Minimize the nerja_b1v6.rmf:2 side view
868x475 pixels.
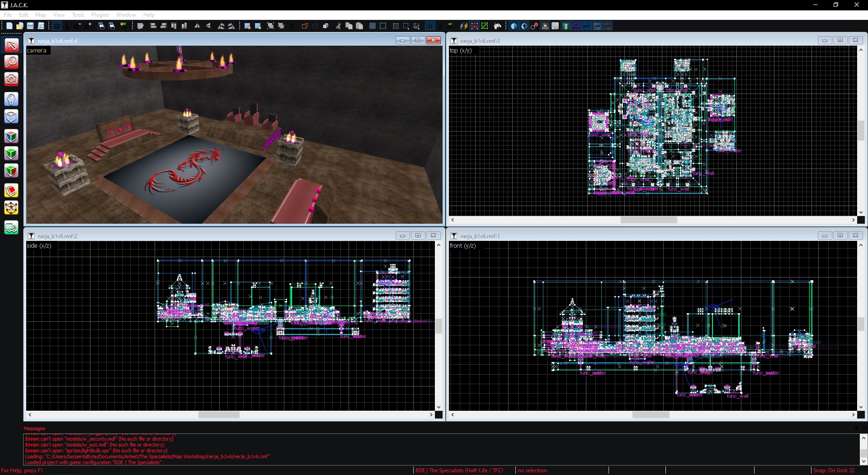point(402,235)
